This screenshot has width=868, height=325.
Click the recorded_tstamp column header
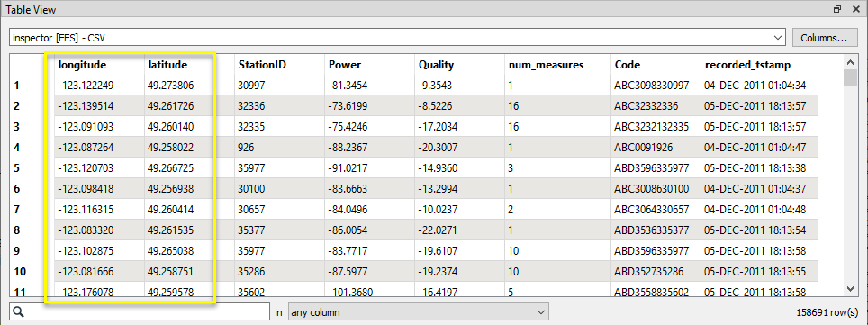(759, 65)
